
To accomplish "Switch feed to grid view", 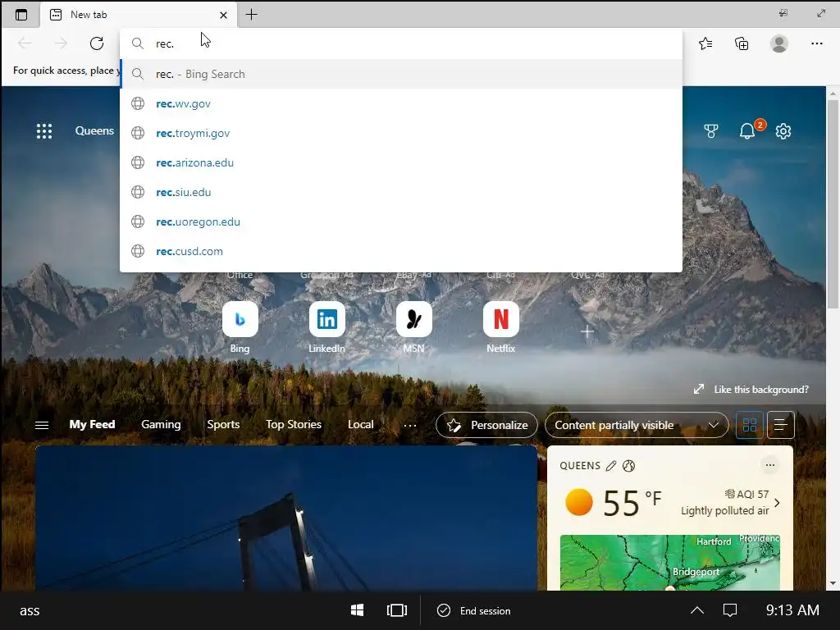I will tap(750, 426).
